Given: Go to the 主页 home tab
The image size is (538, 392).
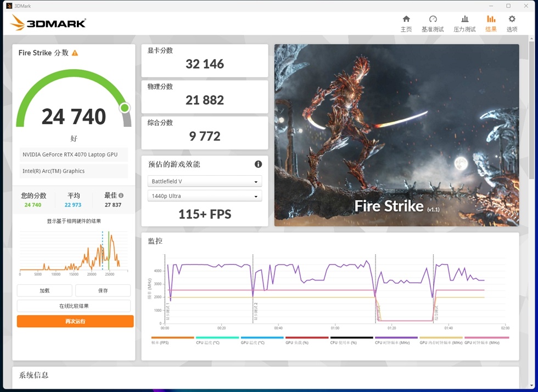Looking at the screenshot, I should (406, 24).
